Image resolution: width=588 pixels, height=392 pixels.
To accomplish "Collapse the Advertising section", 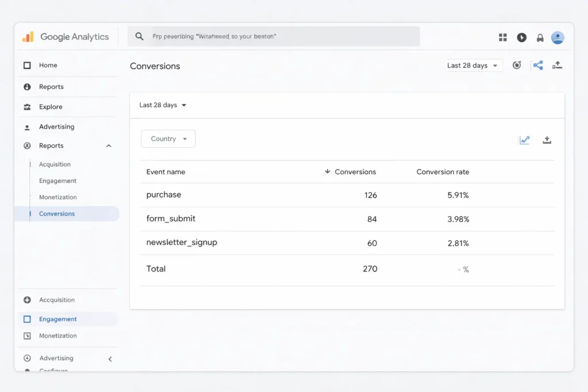I will click(110, 358).
